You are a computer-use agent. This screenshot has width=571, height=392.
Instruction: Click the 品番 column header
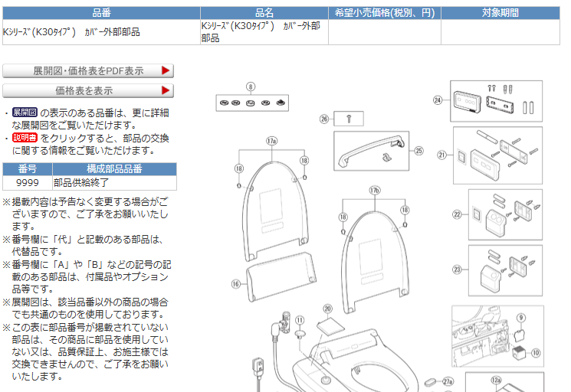coord(100,13)
